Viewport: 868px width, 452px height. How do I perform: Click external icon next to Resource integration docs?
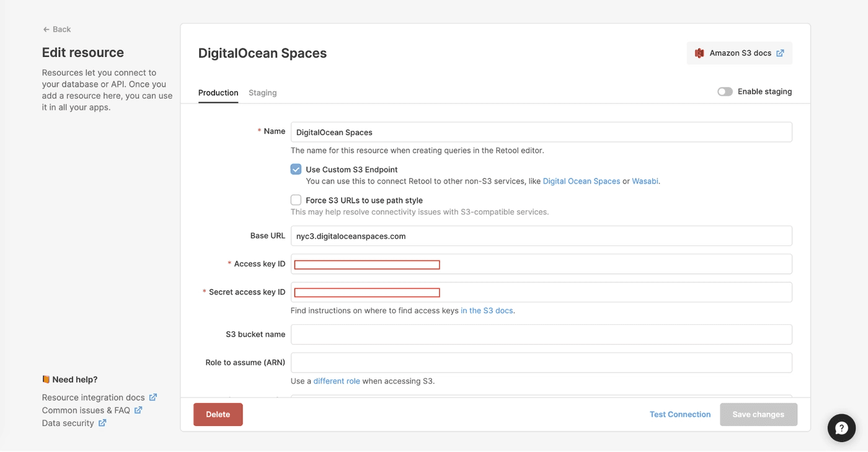153,397
